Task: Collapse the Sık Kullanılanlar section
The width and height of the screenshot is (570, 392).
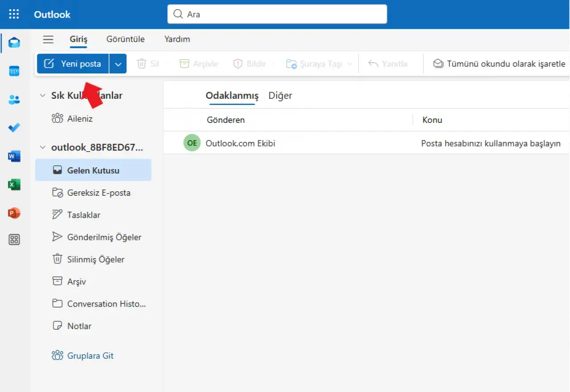Action: pyautogui.click(x=43, y=96)
